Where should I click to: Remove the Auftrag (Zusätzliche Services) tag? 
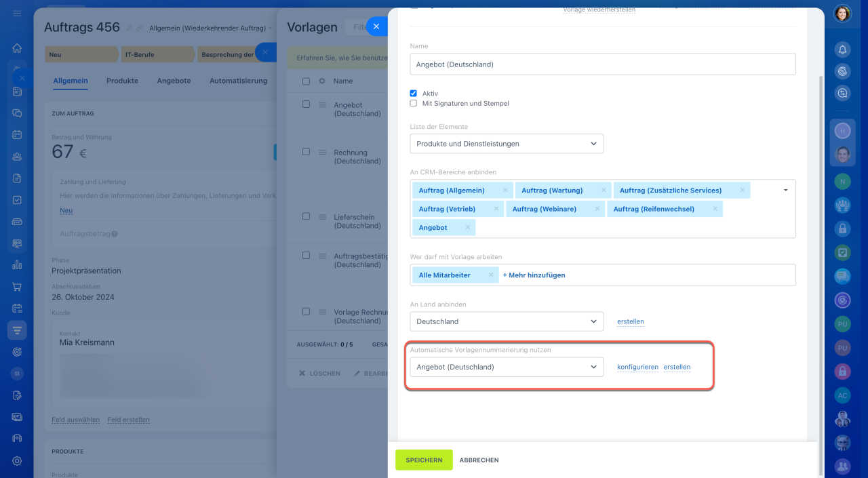743,191
